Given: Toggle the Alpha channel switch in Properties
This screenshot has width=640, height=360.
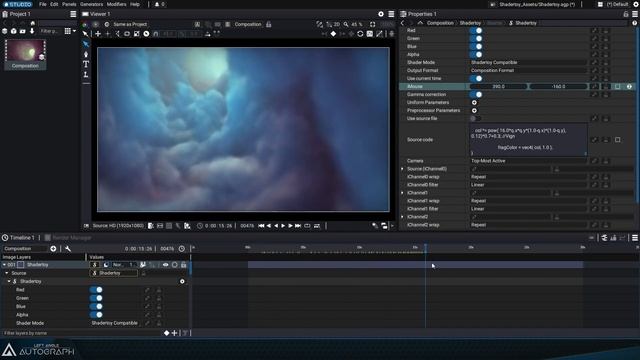Looking at the screenshot, I should 476,54.
